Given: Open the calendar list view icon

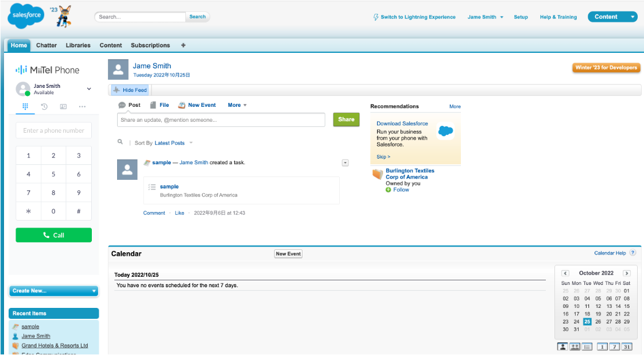Looking at the screenshot, I should point(587,347).
